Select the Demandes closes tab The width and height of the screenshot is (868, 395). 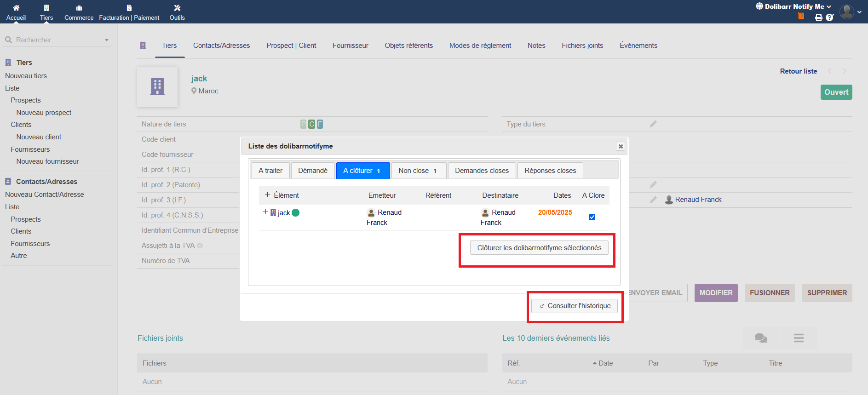pos(482,171)
